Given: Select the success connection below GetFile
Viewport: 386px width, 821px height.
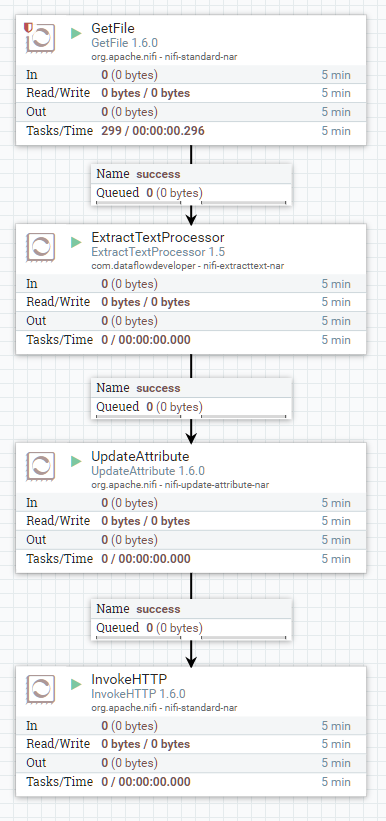Looking at the screenshot, I should [x=191, y=184].
